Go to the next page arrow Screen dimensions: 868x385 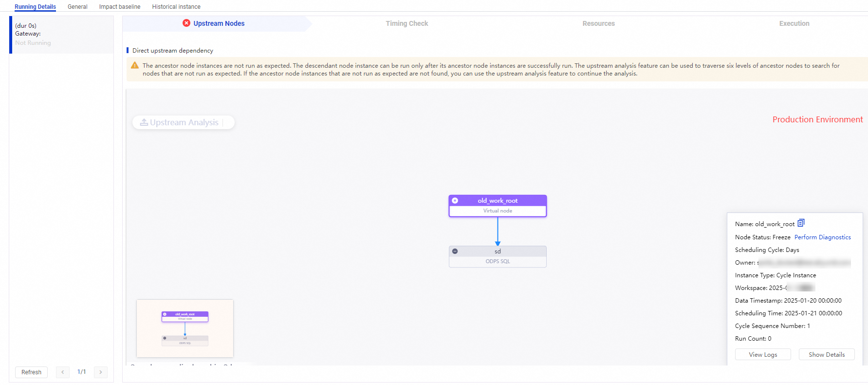101,372
